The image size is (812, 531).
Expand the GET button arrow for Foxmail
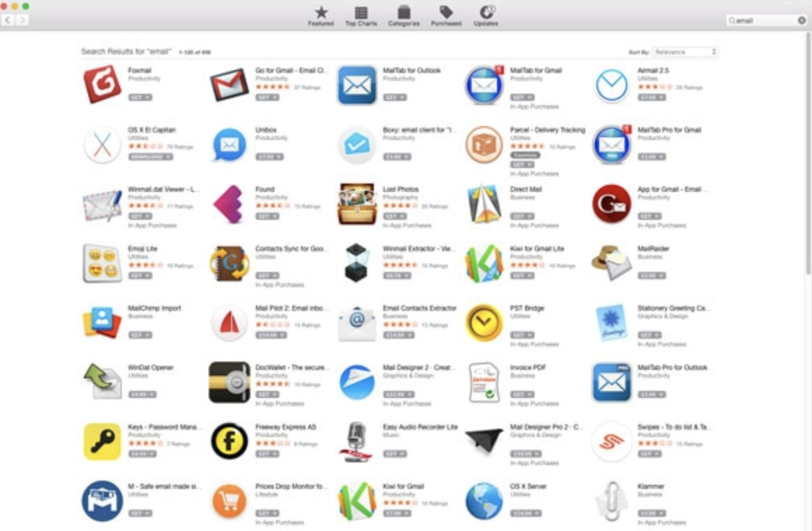click(x=148, y=97)
